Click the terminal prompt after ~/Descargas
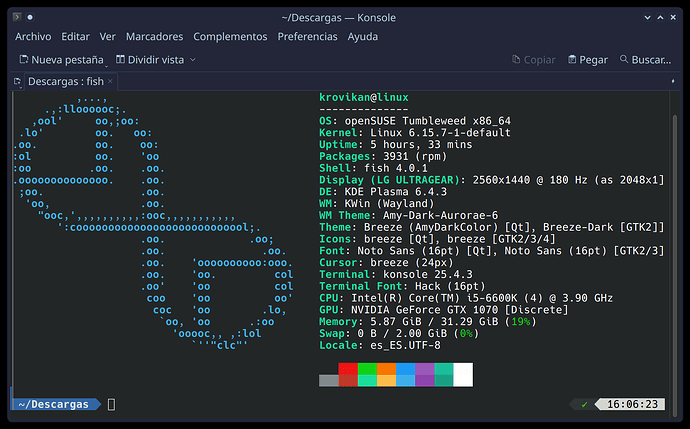 click(112, 404)
